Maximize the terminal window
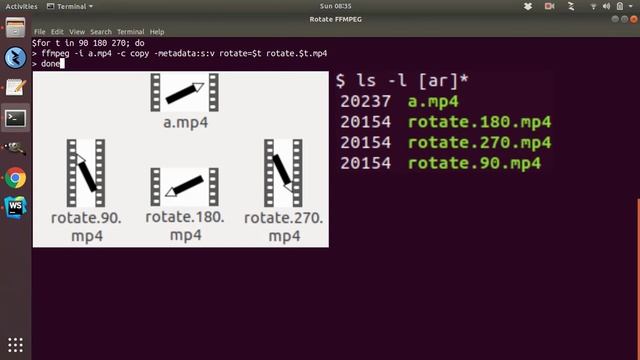This screenshot has width=640, height=360. pyautogui.click(x=624, y=19)
